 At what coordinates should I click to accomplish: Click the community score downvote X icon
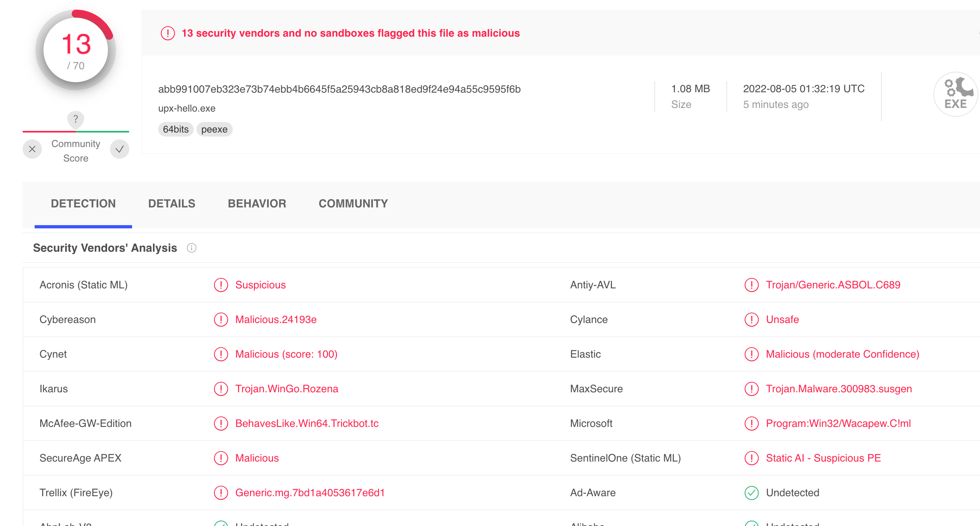(x=32, y=149)
